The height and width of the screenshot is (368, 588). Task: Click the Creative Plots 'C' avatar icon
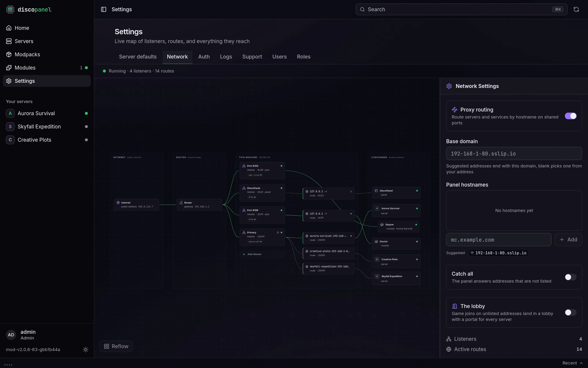pyautogui.click(x=10, y=140)
